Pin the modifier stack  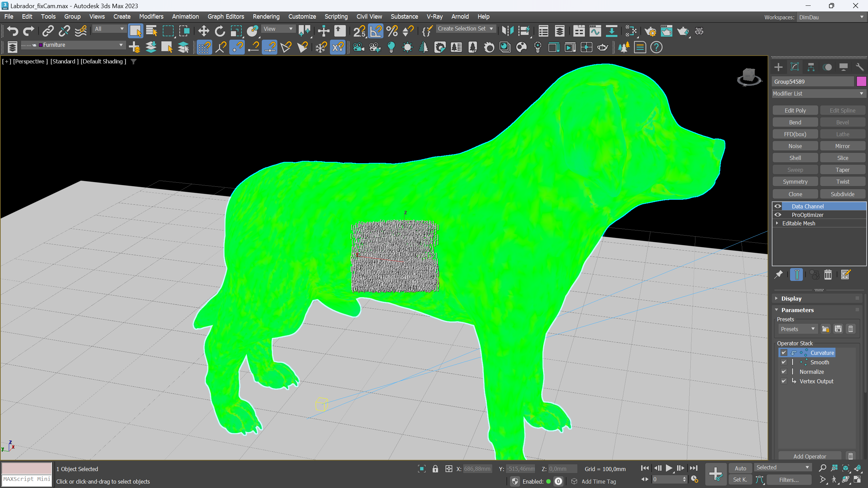click(778, 274)
